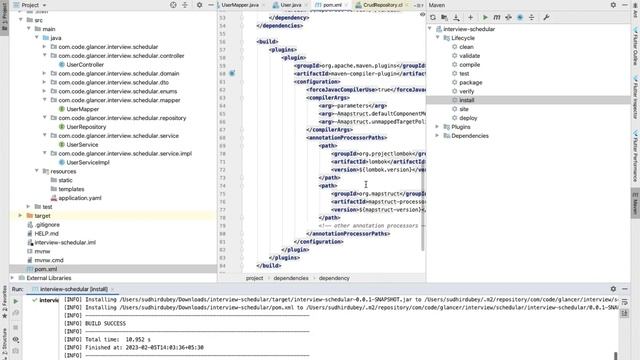Open Flutter Outline side tab

pos(636,46)
